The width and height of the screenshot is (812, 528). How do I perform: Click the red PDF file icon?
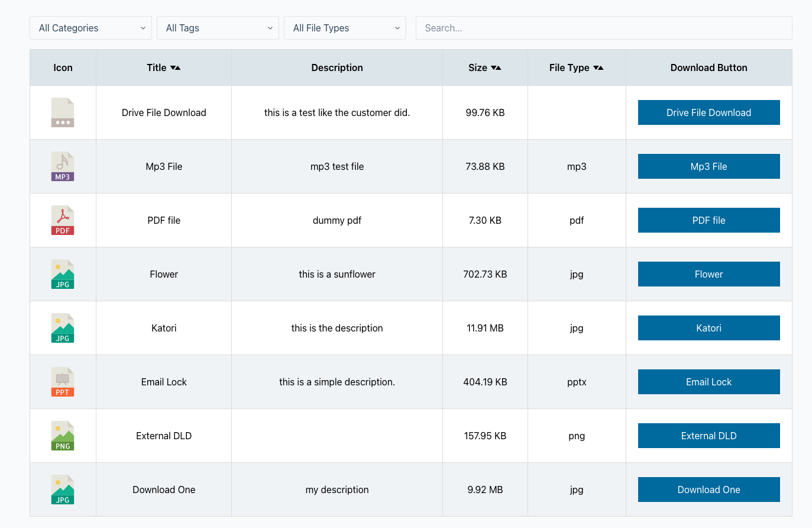(63, 220)
